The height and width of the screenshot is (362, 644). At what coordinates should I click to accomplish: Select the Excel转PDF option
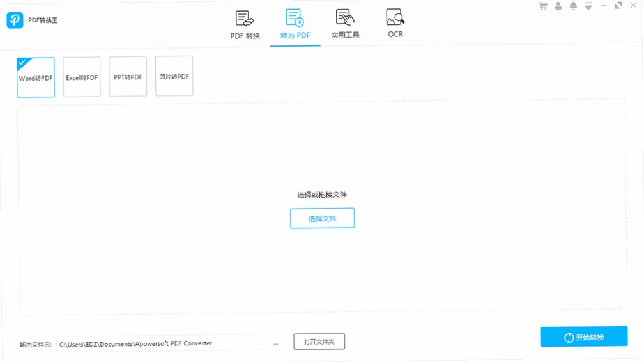point(82,77)
